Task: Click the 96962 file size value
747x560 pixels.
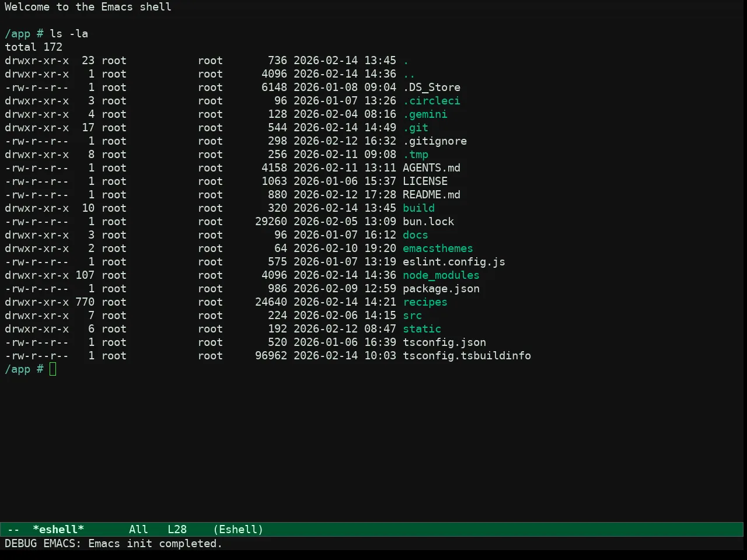Action: 271,356
